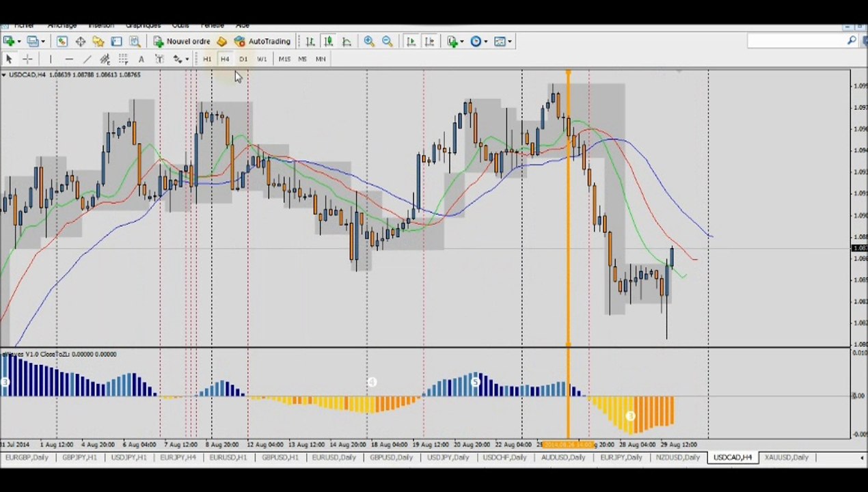Select the text A tool
This screenshot has height=492, width=868.
coord(141,59)
